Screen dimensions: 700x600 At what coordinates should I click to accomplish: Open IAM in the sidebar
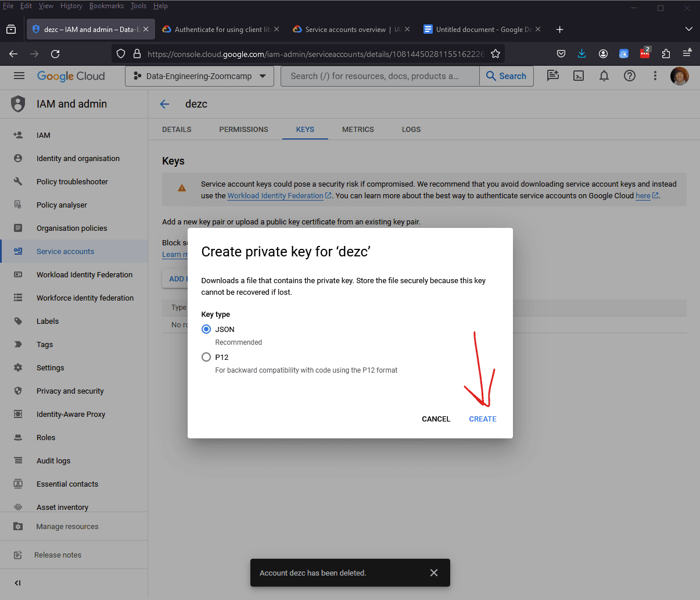coord(74,135)
